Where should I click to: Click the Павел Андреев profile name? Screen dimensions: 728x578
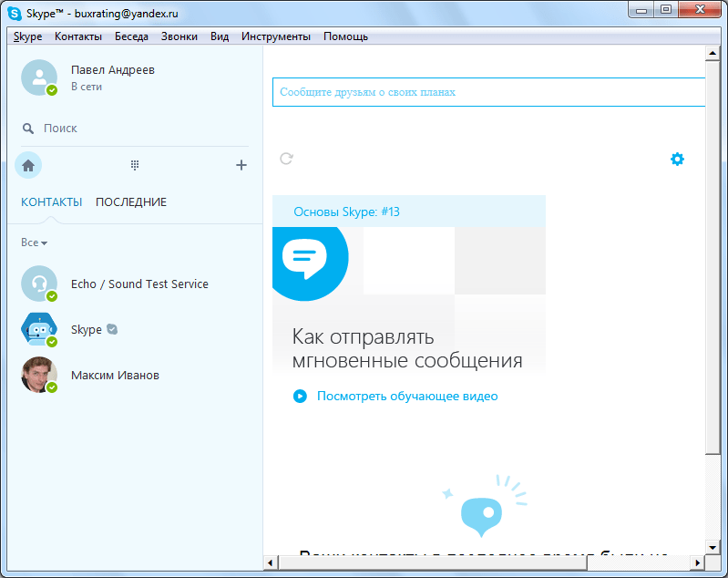click(x=113, y=70)
